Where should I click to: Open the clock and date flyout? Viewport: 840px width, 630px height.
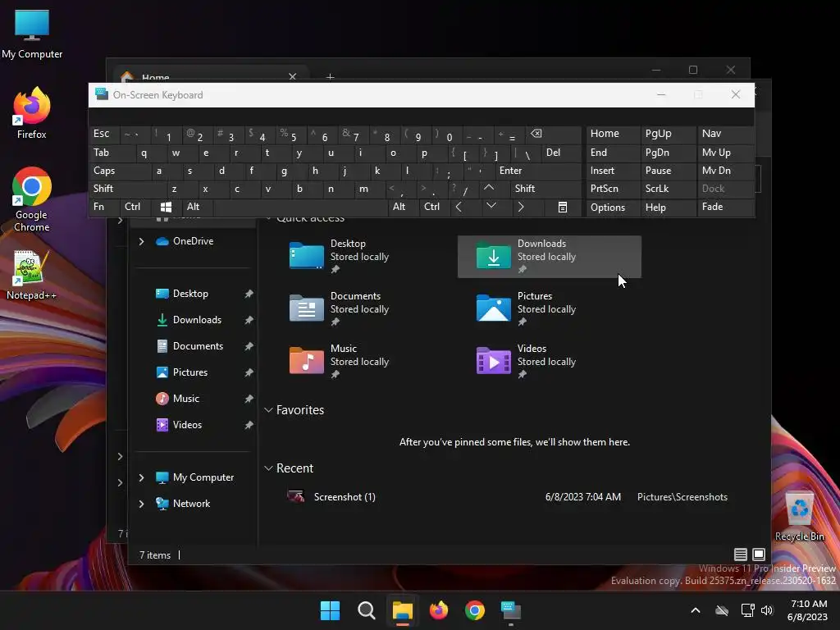point(808,610)
